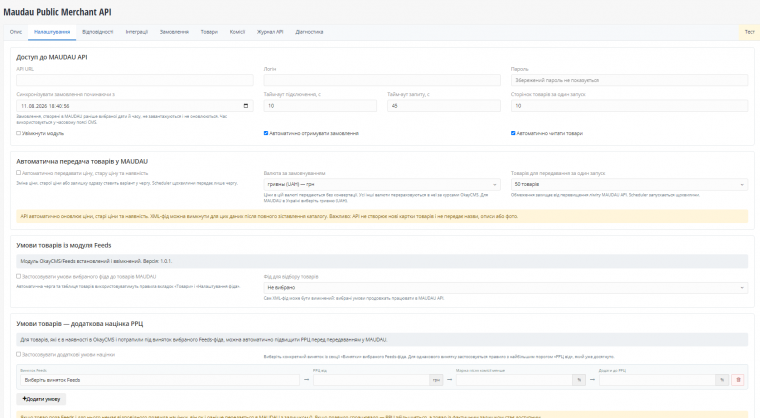This screenshot has height=418, width=760.
Task: Click the Додати до РРЦ percent field
Action: (x=657, y=380)
